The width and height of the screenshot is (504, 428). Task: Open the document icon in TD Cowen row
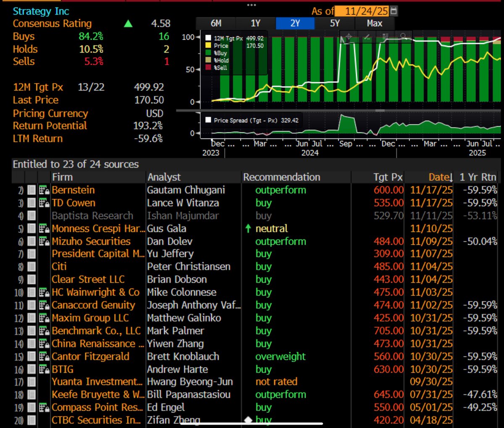click(x=31, y=203)
